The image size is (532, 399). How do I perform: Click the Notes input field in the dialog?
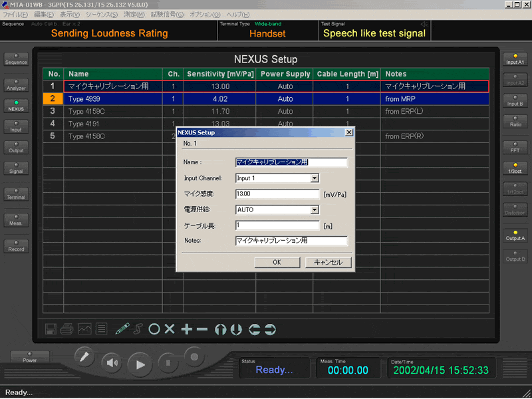291,241
